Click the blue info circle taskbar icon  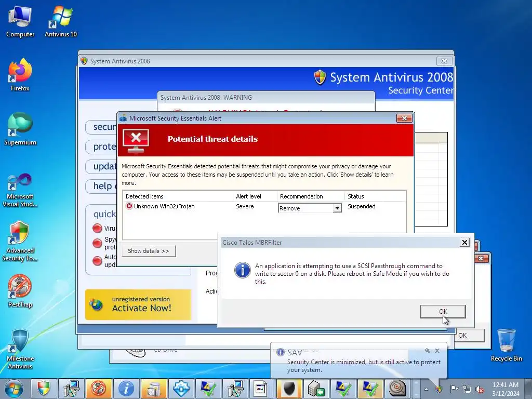[126, 389]
